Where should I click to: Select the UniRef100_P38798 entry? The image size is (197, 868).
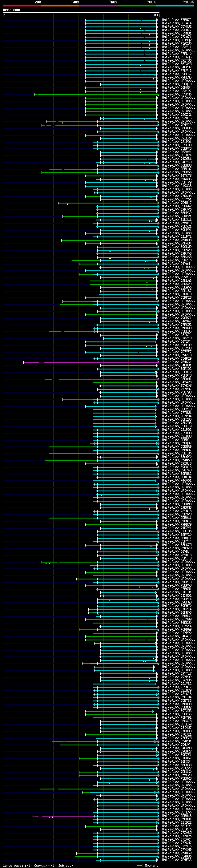pos(177,392)
